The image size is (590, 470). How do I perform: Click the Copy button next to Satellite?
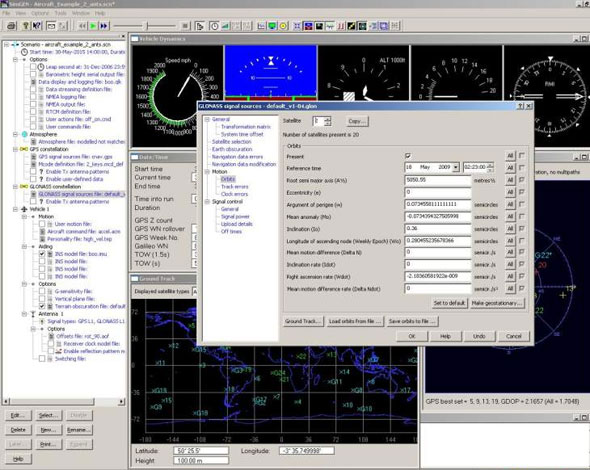pos(357,121)
